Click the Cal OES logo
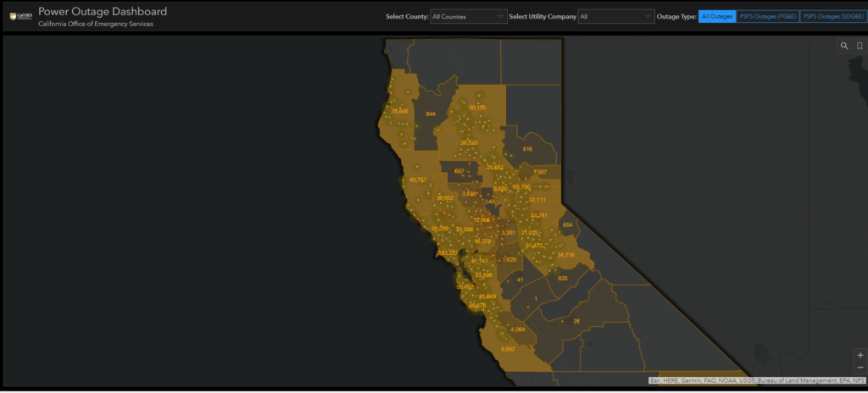The image size is (868, 393). pos(20,16)
